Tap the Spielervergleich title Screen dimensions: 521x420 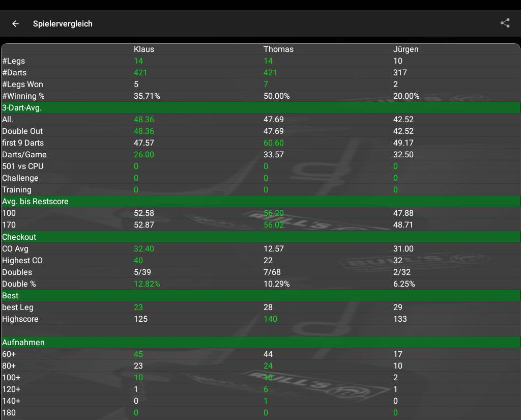click(63, 23)
